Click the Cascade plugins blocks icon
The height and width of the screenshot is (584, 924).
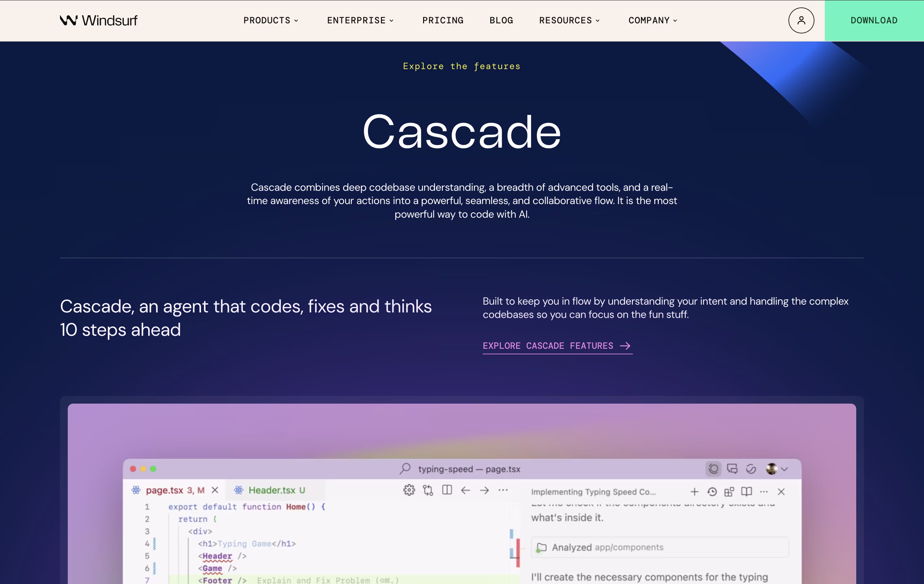pyautogui.click(x=729, y=492)
